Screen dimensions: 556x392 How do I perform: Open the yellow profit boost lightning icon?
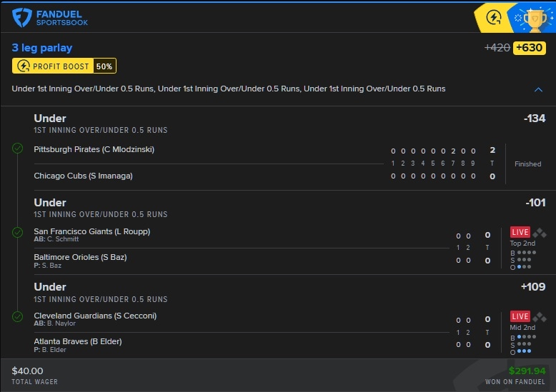(x=493, y=17)
